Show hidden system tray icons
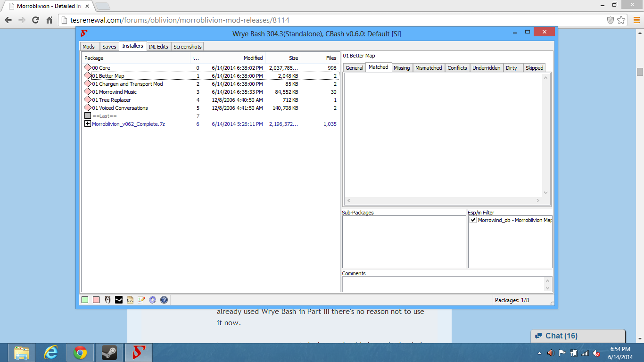The image size is (644, 362). (539, 353)
